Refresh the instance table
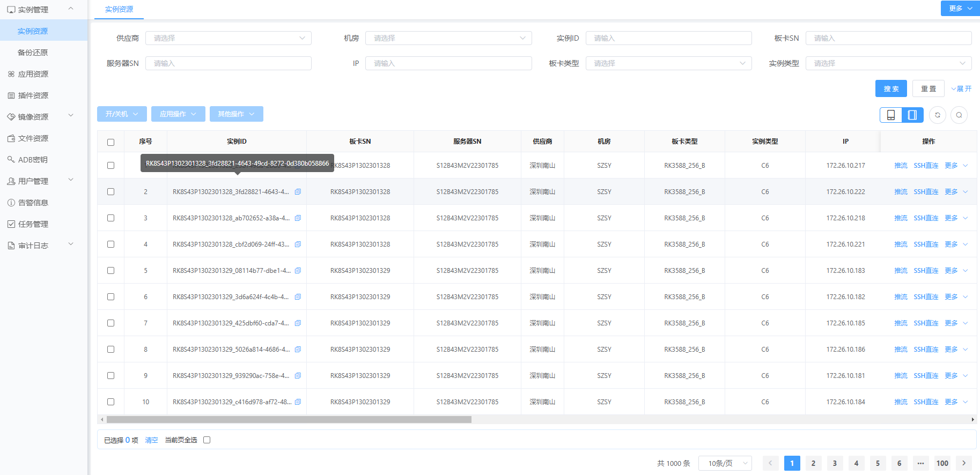This screenshot has height=475, width=980. (x=938, y=115)
